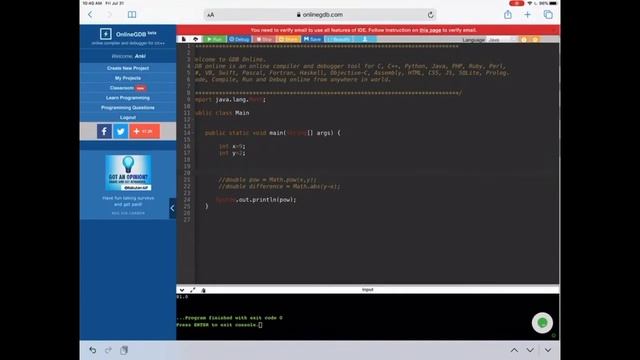
Task: Click the up arrow in keyboard bar
Action: click(x=514, y=350)
